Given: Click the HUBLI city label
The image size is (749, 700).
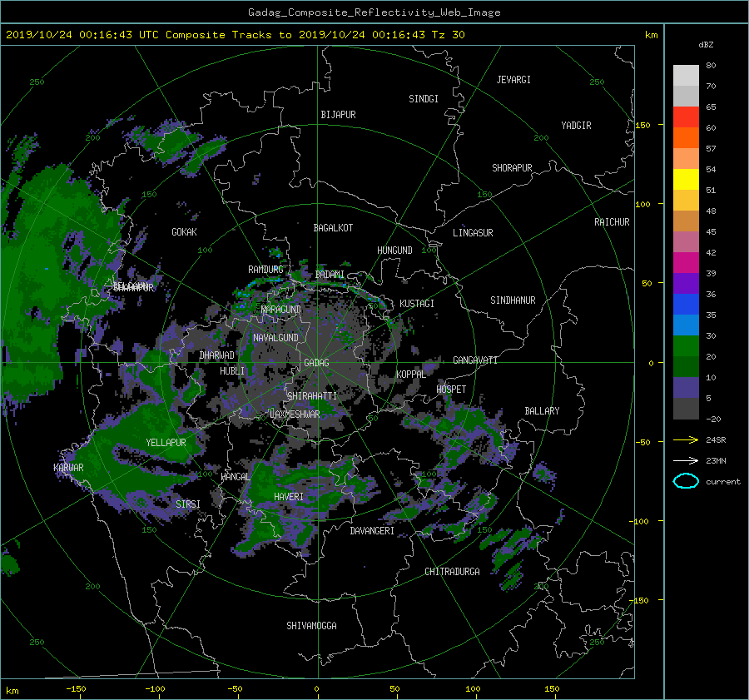Looking at the screenshot, I should click(232, 371).
